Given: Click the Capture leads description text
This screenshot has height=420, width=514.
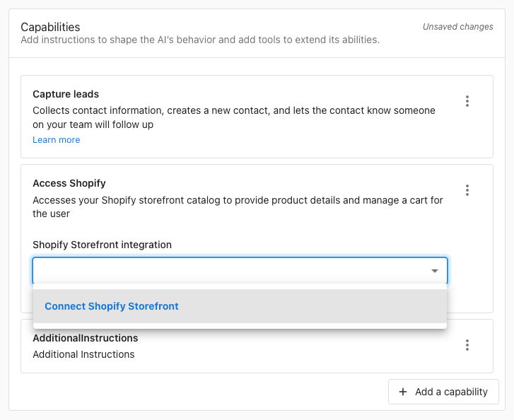Looking at the screenshot, I should [234, 117].
